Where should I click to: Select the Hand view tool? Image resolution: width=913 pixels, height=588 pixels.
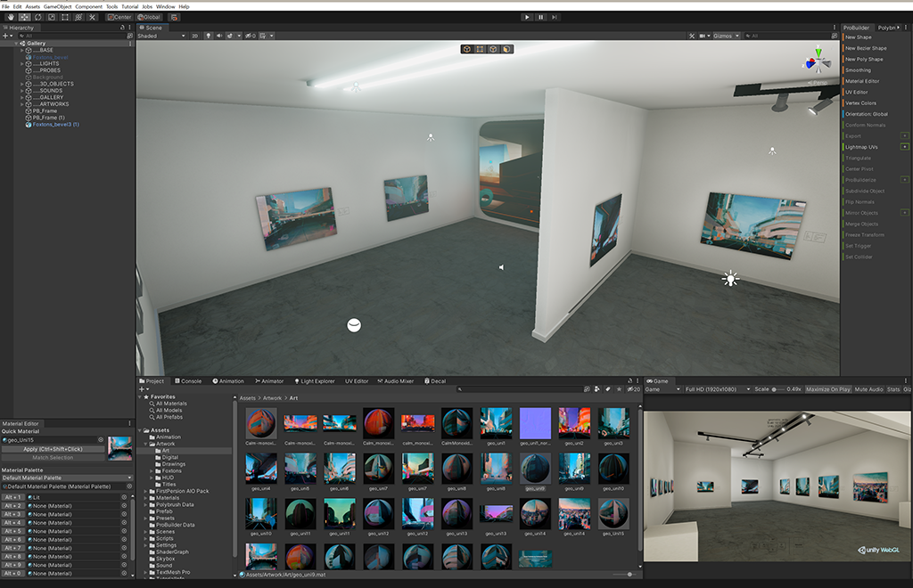point(11,18)
